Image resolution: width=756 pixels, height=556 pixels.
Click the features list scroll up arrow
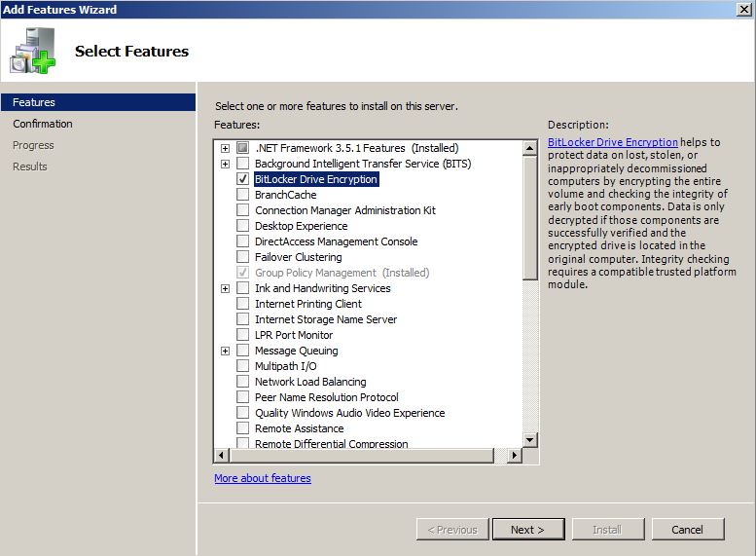530,148
